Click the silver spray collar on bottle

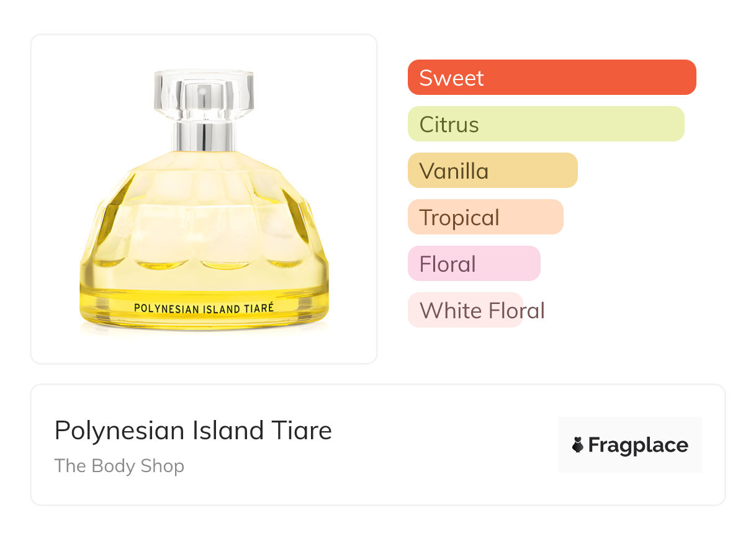click(x=204, y=136)
